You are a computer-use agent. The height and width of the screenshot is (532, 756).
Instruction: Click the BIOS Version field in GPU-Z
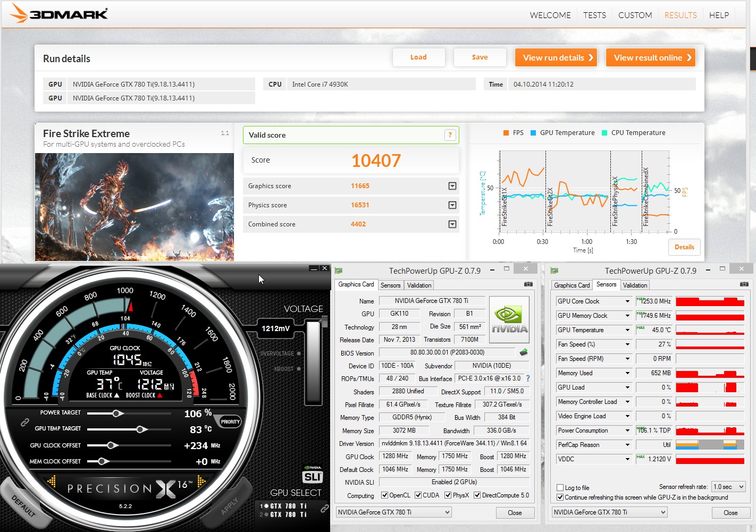coord(447,352)
